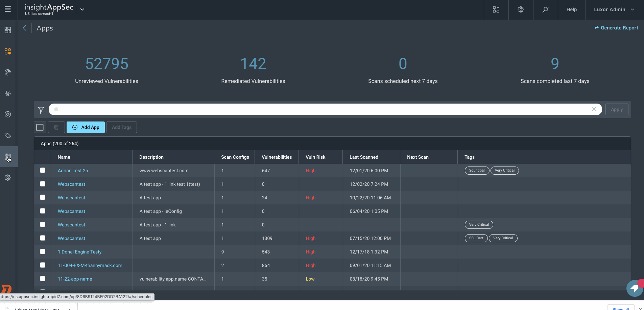644x310 pixels.
Task: Check the box for Adrian Test 2a
Action: click(x=43, y=170)
